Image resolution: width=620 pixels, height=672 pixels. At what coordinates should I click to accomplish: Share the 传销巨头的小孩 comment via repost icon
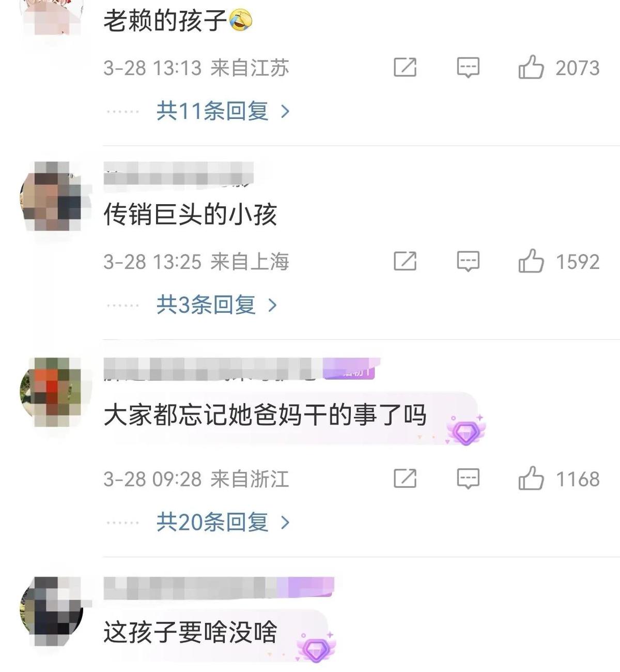(x=405, y=261)
